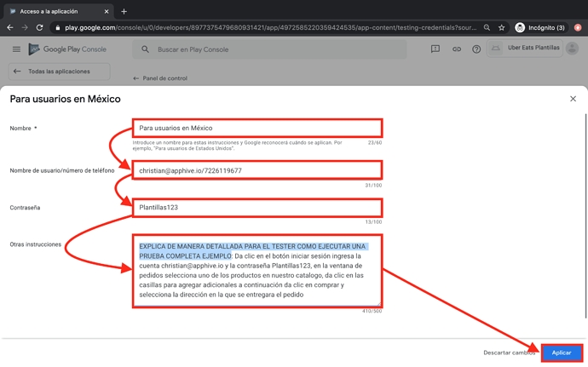Click the Chrome three-dot menu icon
The width and height of the screenshot is (588, 367).
pyautogui.click(x=577, y=27)
